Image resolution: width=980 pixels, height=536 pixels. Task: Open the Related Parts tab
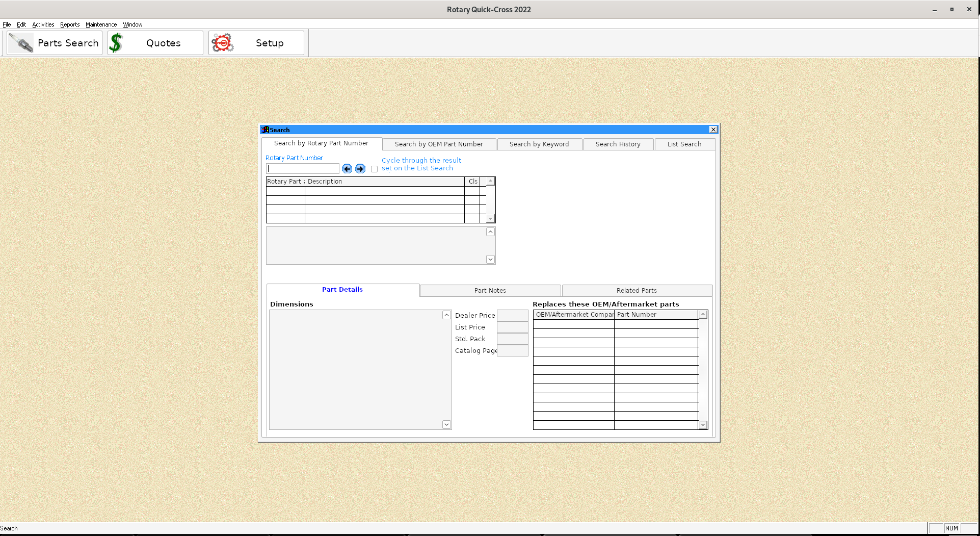(636, 290)
